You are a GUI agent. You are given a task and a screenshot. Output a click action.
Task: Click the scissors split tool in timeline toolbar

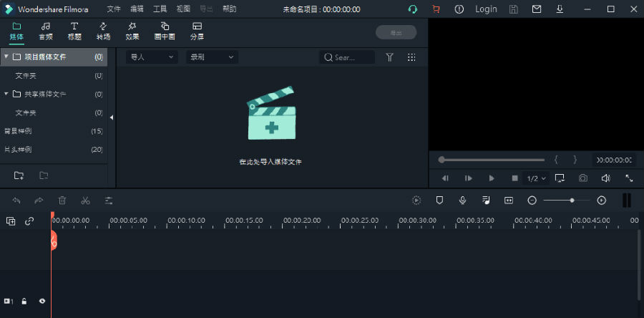[85, 201]
